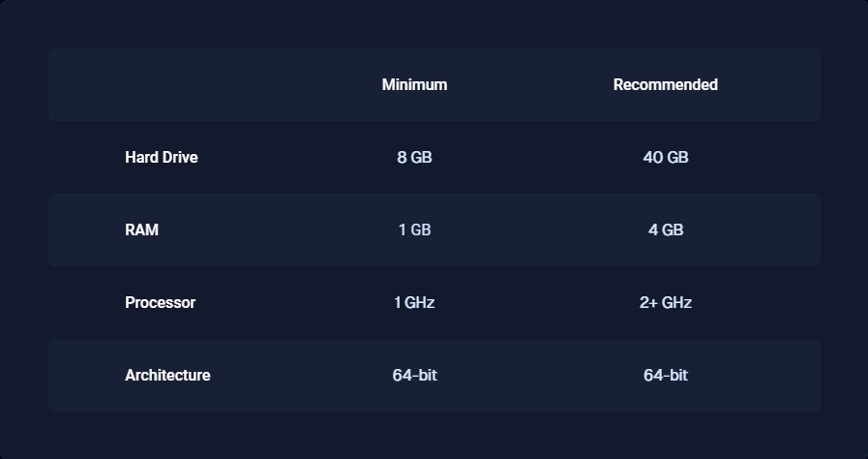
Task: Click the 4 GB recommended RAM value
Action: click(666, 229)
